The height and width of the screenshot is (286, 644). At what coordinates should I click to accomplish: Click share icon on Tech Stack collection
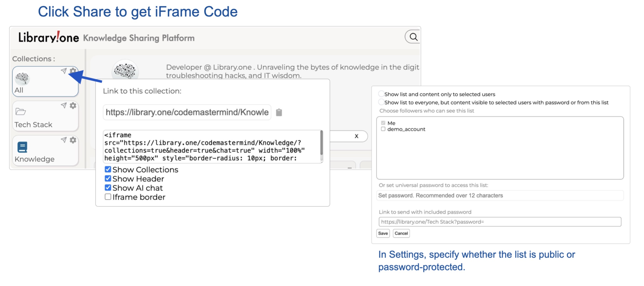(64, 106)
